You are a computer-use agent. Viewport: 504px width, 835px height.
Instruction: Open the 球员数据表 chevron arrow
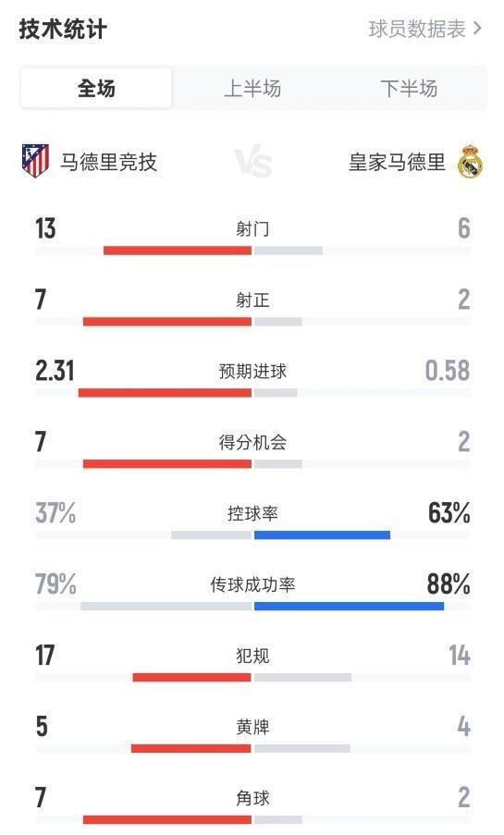pyautogui.click(x=477, y=29)
